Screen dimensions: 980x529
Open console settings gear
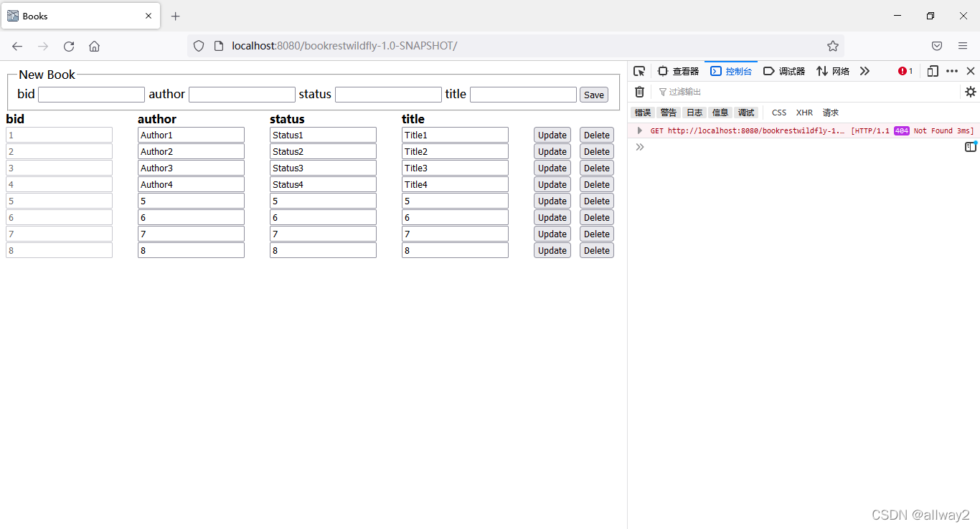(970, 92)
